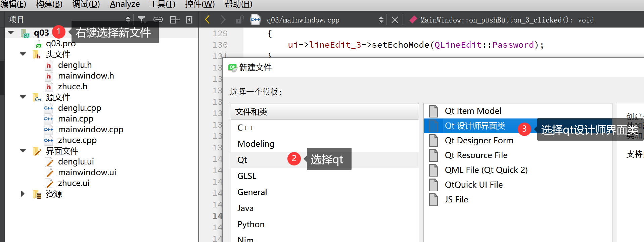Click the 文件和类 category header
The image size is (644, 242).
(324, 111)
